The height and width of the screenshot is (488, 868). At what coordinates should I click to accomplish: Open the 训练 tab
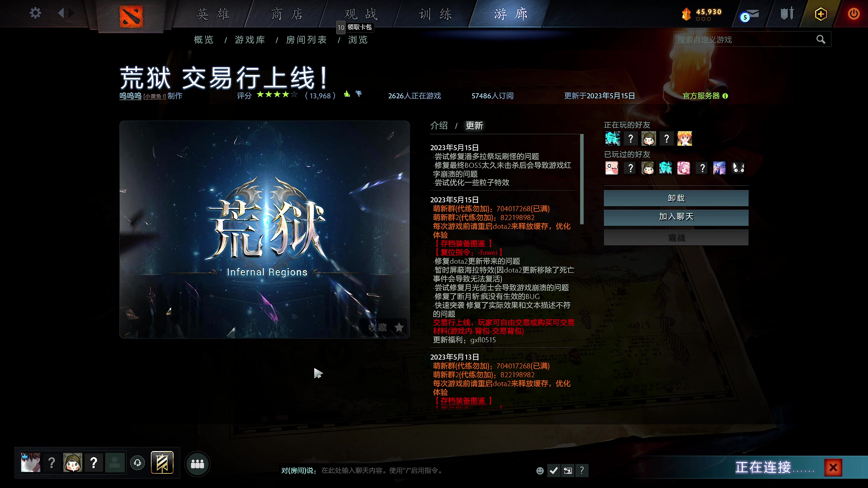click(x=435, y=14)
